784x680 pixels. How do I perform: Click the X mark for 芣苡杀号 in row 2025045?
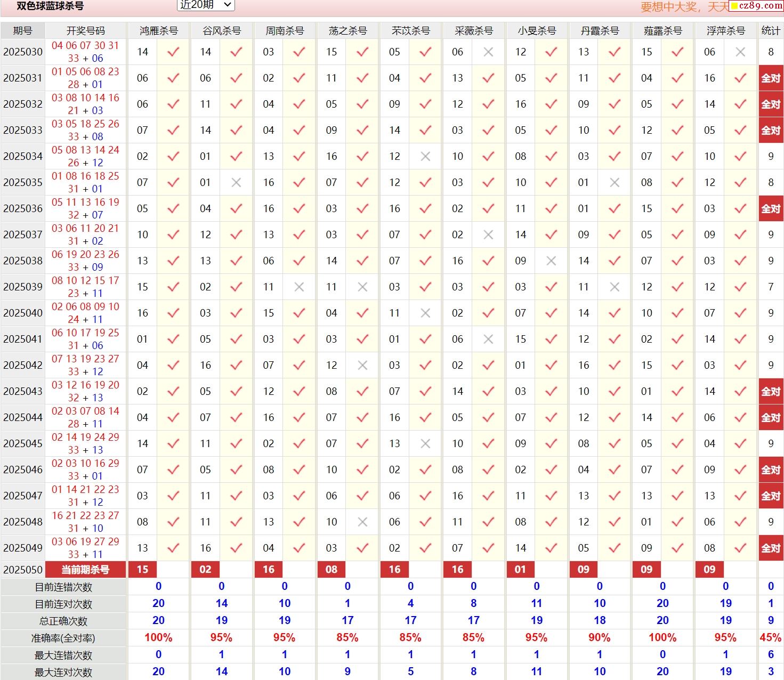coord(425,444)
